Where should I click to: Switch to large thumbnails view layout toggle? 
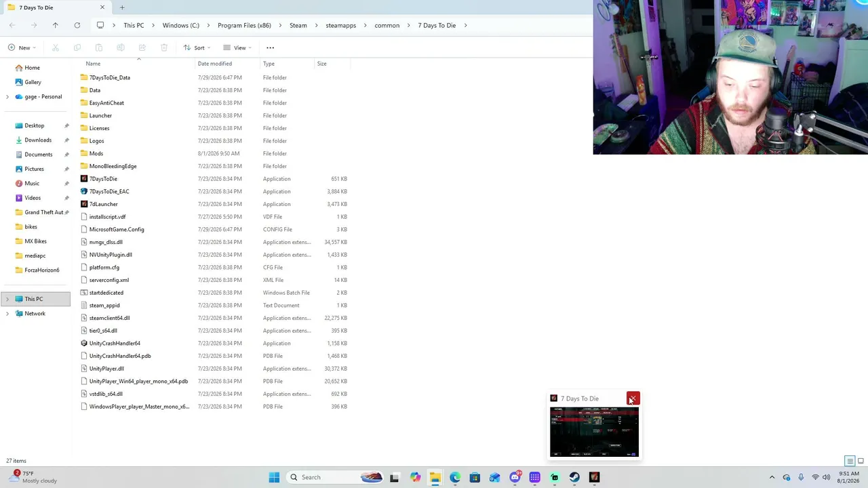(x=861, y=461)
